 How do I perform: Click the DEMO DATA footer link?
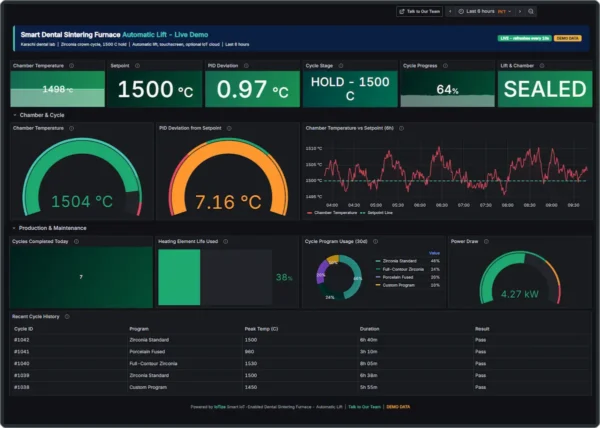(x=398, y=407)
